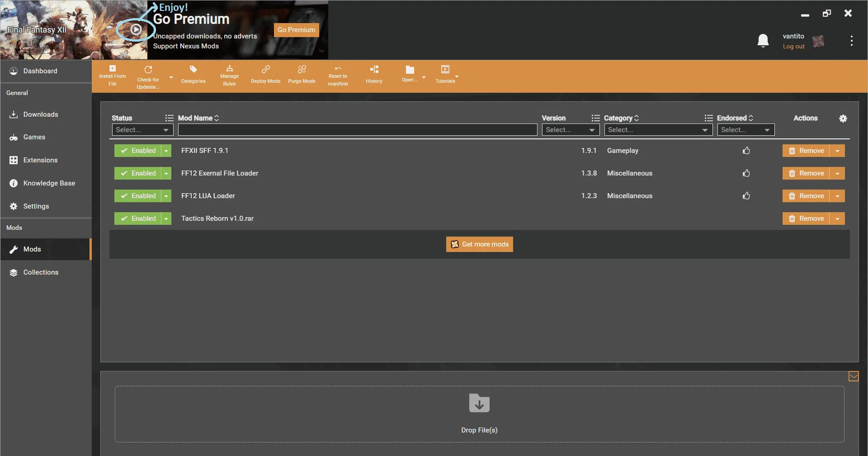Click Miscellaneous category of FF12 LUA Loader
The height and width of the screenshot is (456, 868).
tap(630, 196)
